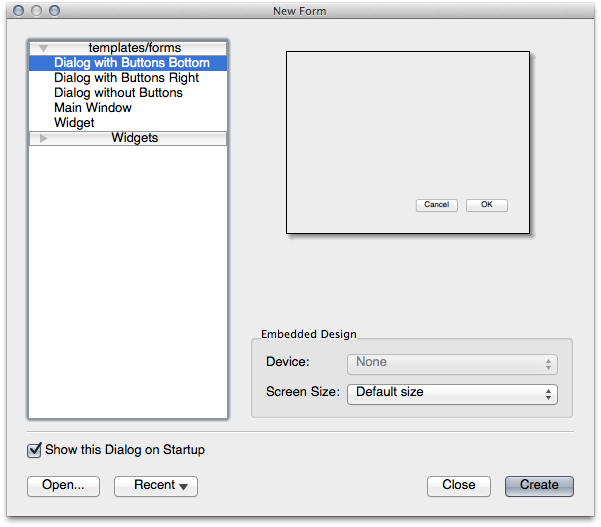Click OK button in form preview
The width and height of the screenshot is (601, 527).
pos(487,205)
